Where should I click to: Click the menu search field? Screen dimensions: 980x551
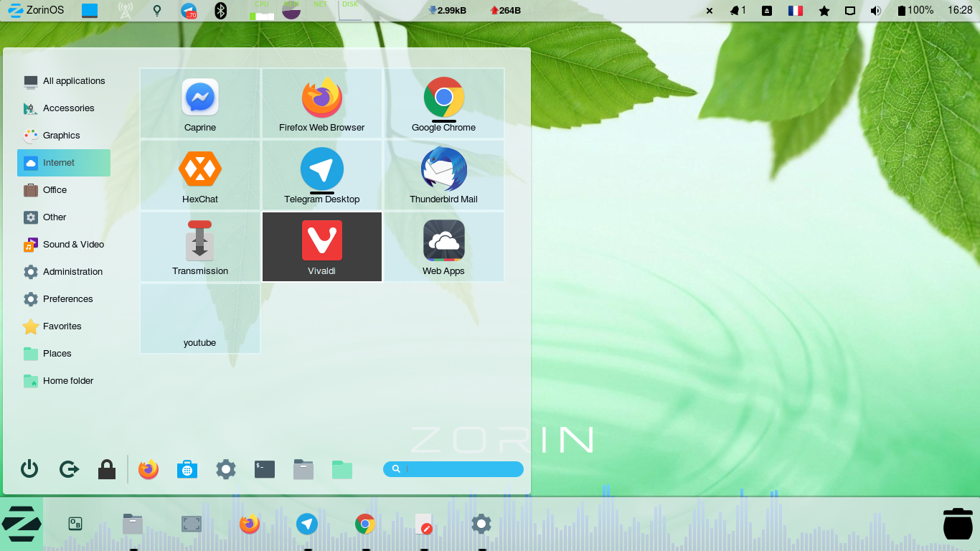tap(453, 469)
